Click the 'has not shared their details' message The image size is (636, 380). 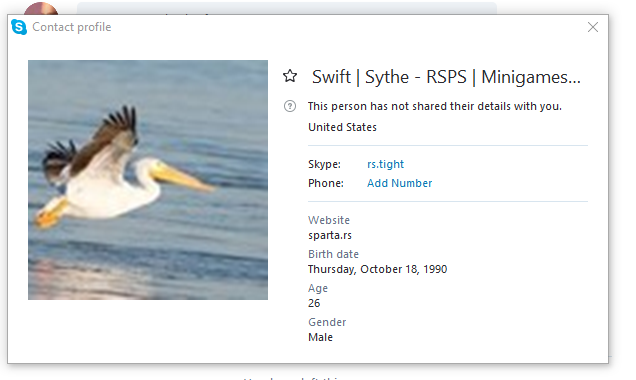[435, 106]
